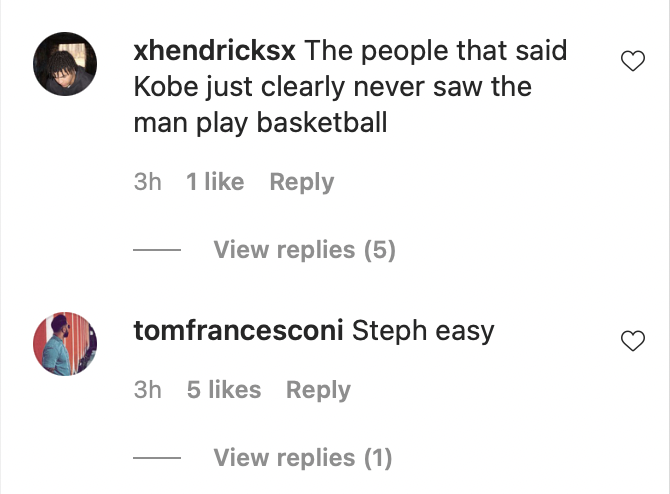Expand View replies (5)
This screenshot has height=494, width=670.
point(304,250)
